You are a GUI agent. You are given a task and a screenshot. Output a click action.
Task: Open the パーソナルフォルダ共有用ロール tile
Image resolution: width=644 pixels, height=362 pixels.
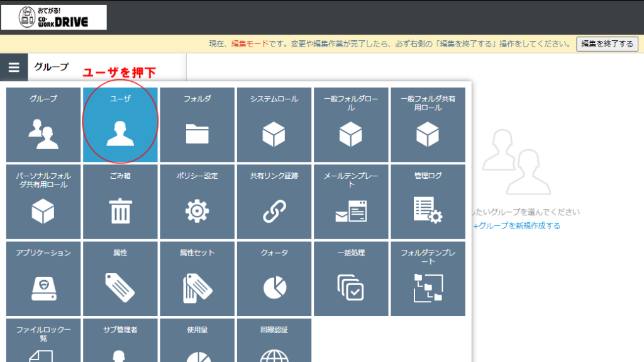tap(43, 201)
